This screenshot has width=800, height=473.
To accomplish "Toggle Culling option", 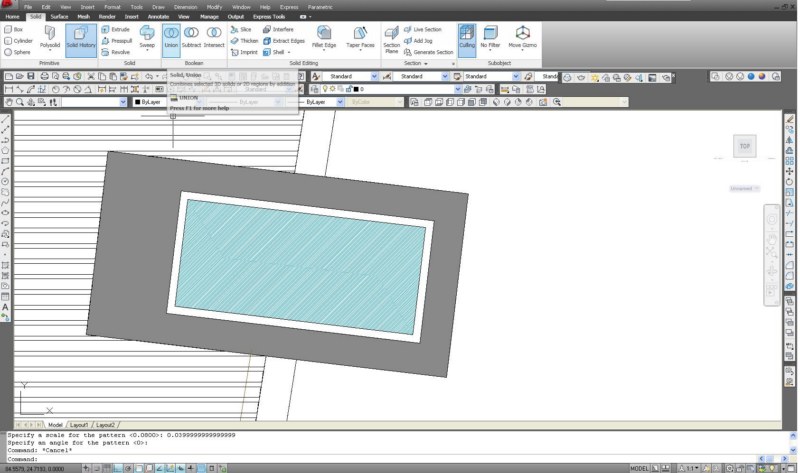I will 467,40.
